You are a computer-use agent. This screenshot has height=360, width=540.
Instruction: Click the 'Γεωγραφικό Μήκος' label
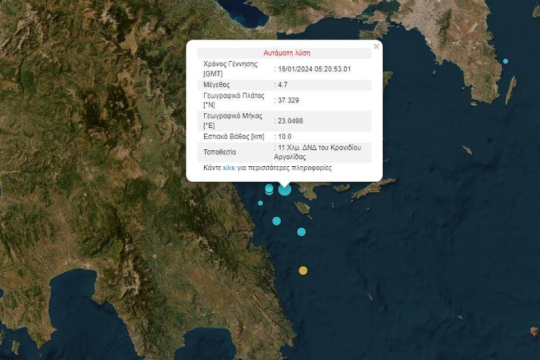233,116
